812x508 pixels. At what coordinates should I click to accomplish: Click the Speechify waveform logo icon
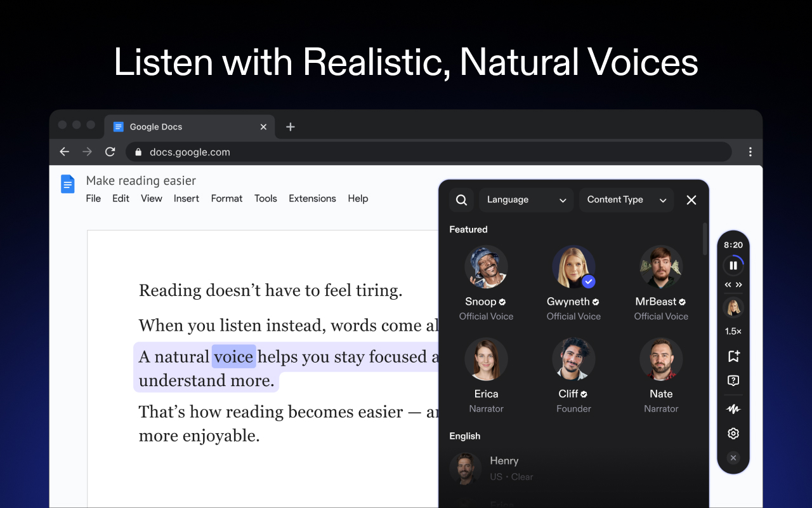pyautogui.click(x=733, y=409)
